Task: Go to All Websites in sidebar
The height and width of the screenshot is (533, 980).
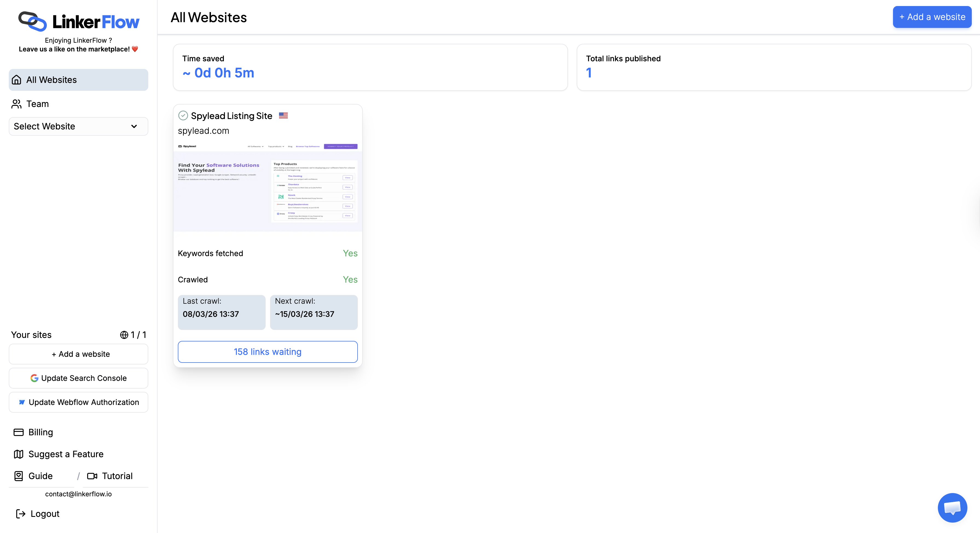Action: click(78, 80)
